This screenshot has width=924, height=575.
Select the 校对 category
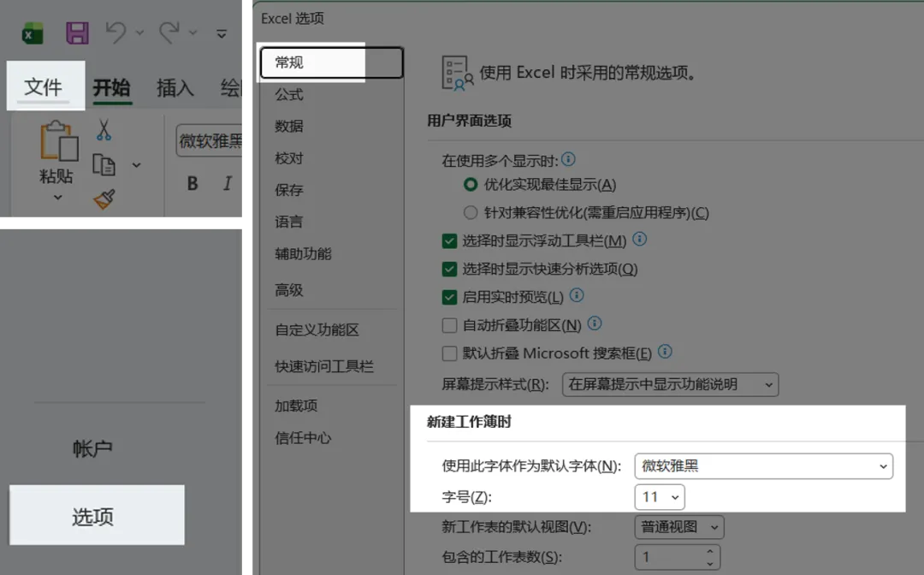tap(289, 158)
